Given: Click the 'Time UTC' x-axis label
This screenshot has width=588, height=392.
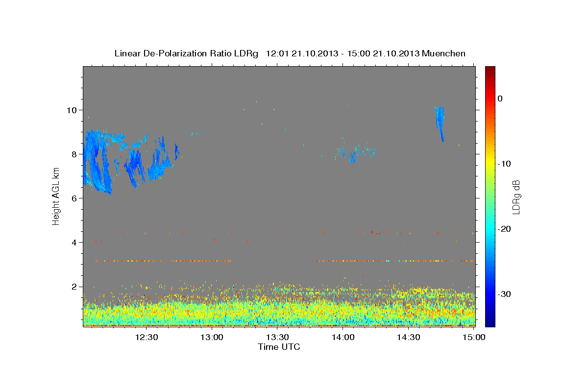Looking at the screenshot, I should coord(279,347).
